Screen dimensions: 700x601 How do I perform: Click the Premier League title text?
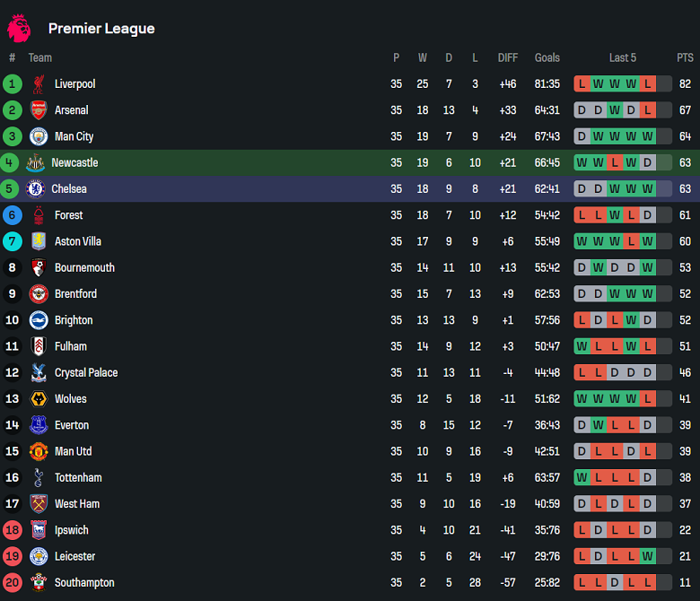tap(101, 29)
